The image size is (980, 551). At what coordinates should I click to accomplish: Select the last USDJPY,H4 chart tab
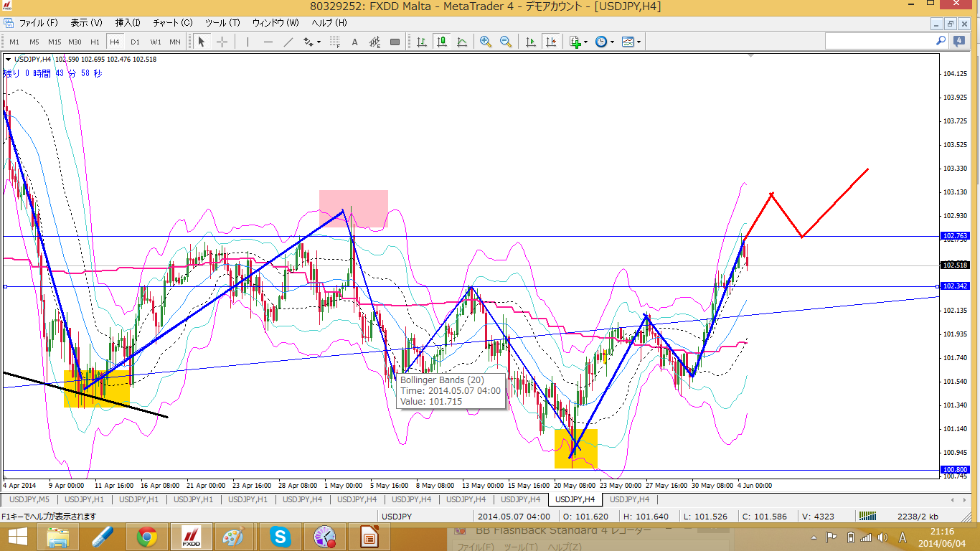tap(629, 499)
